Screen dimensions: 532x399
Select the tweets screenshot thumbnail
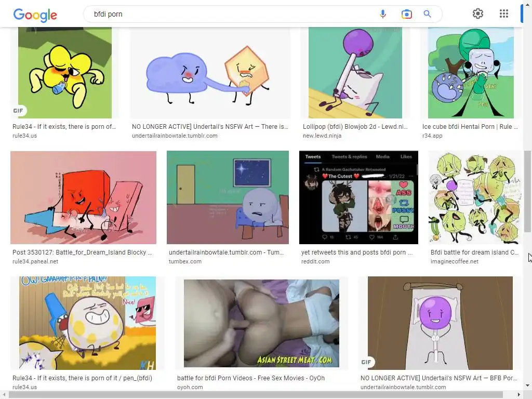click(358, 197)
